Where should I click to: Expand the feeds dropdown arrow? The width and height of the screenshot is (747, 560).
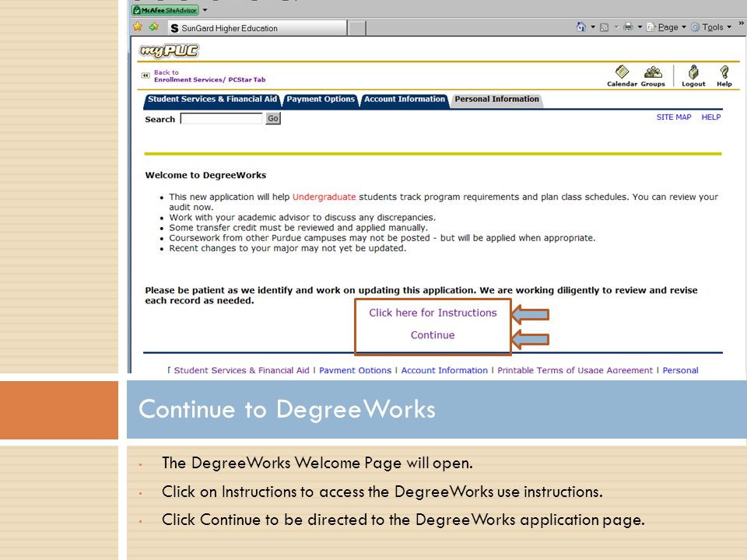coord(616,27)
